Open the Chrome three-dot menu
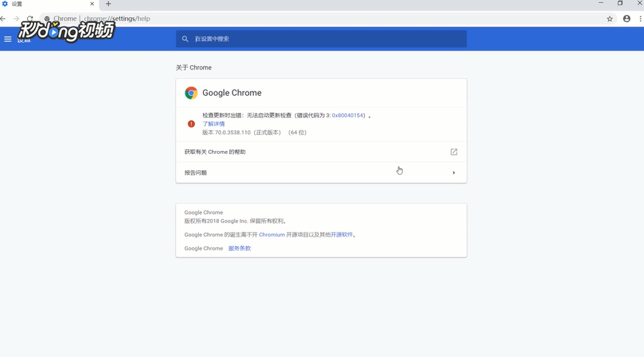The height and width of the screenshot is (357, 644). coord(640,19)
